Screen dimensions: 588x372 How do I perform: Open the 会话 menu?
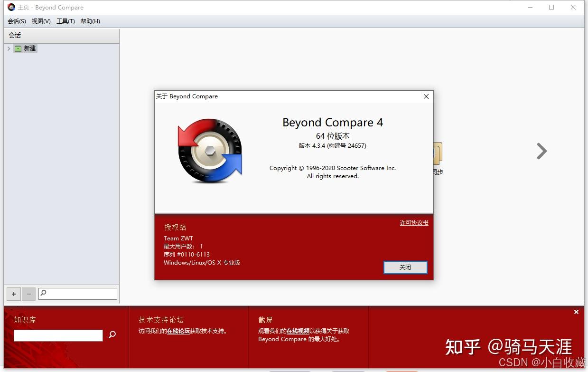pyautogui.click(x=17, y=21)
